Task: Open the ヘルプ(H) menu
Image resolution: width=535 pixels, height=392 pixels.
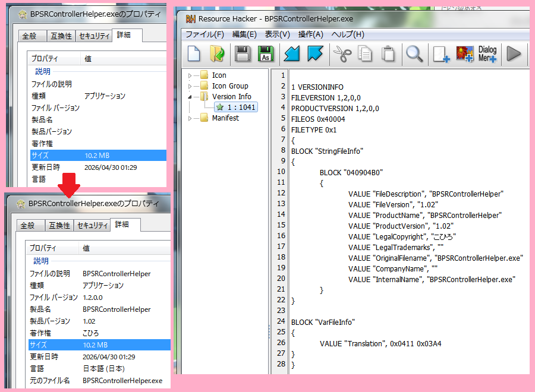Action: 348,34
